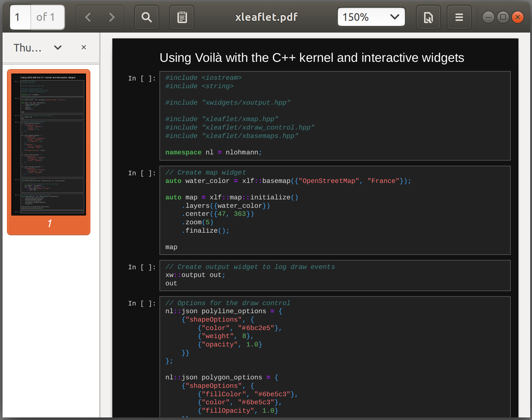
Task: Click the '#include <iostream>' line
Action: (x=203, y=78)
